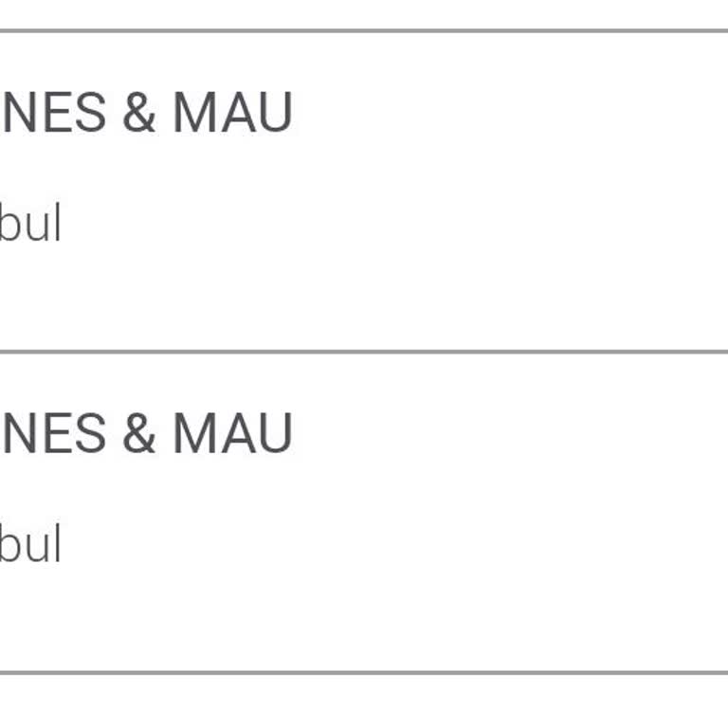Click the bottom border line below second card
This screenshot has width=728, height=728.
[364, 672]
